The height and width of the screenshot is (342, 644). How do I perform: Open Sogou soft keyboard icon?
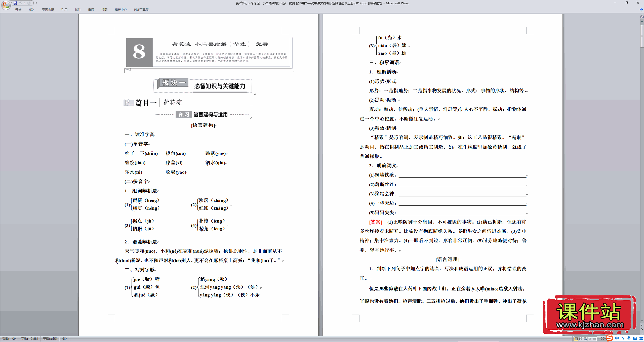click(x=635, y=338)
